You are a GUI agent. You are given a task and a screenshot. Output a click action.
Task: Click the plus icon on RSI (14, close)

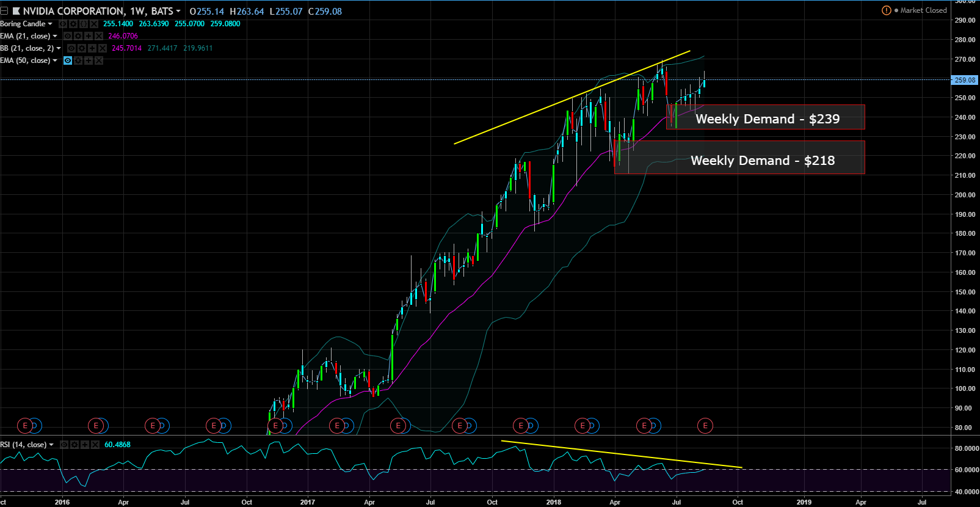85,445
